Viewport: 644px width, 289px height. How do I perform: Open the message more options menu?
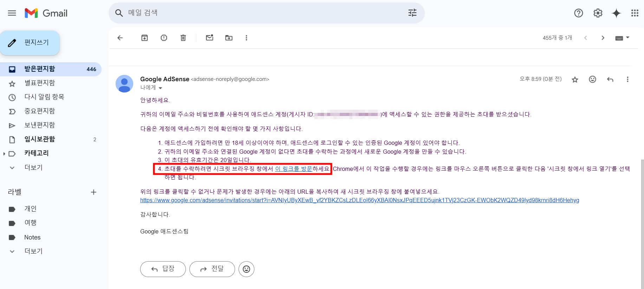[627, 79]
